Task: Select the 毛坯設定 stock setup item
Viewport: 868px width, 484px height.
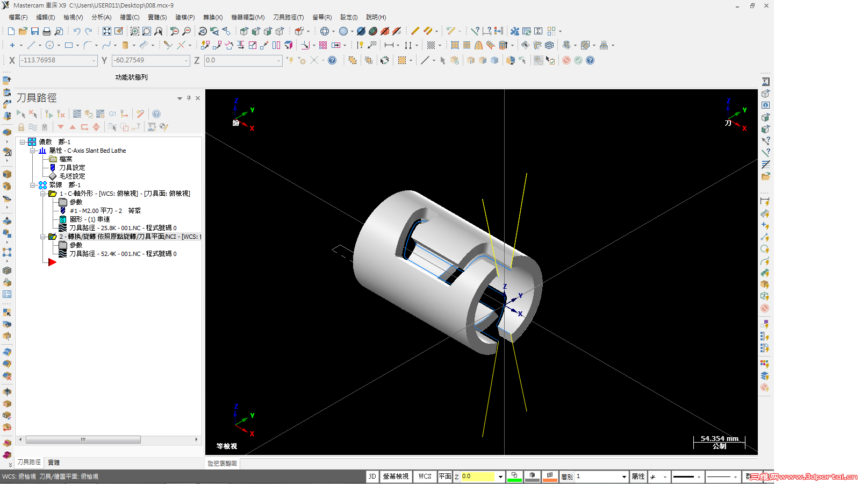Action: 72,176
